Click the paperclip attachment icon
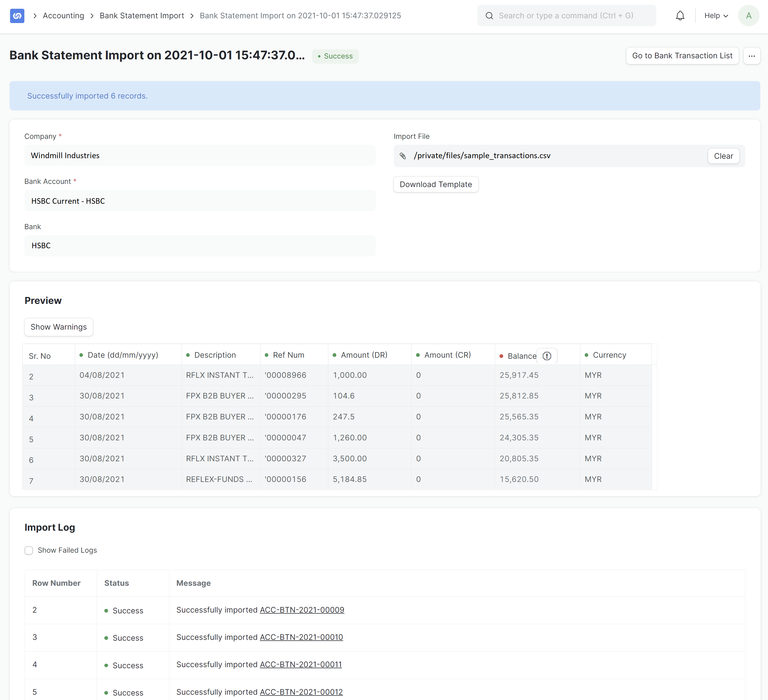 pyautogui.click(x=403, y=156)
